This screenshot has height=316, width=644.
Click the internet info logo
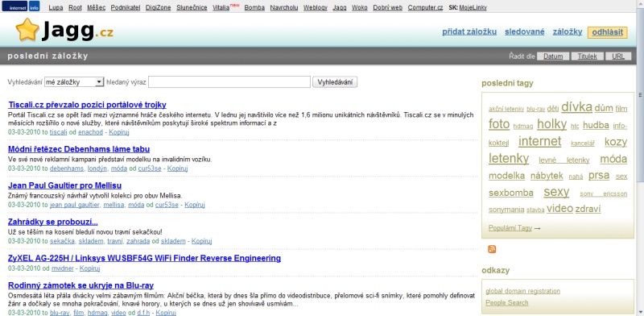click(21, 6)
